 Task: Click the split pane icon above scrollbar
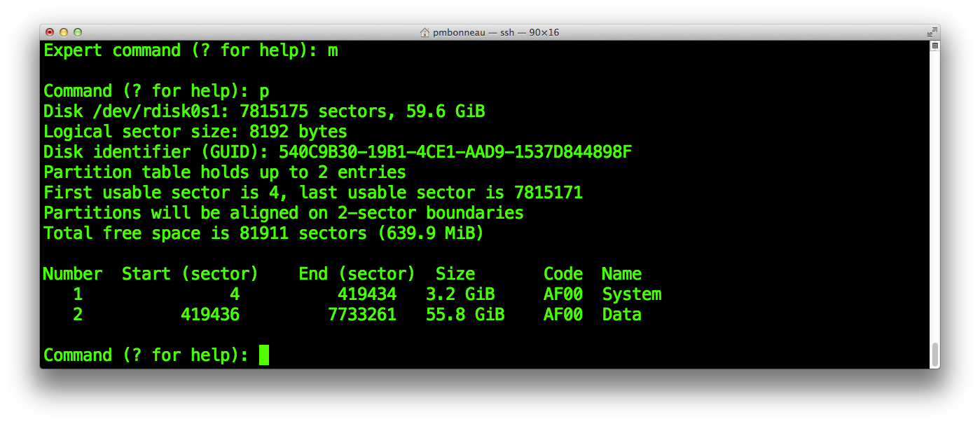[x=934, y=46]
